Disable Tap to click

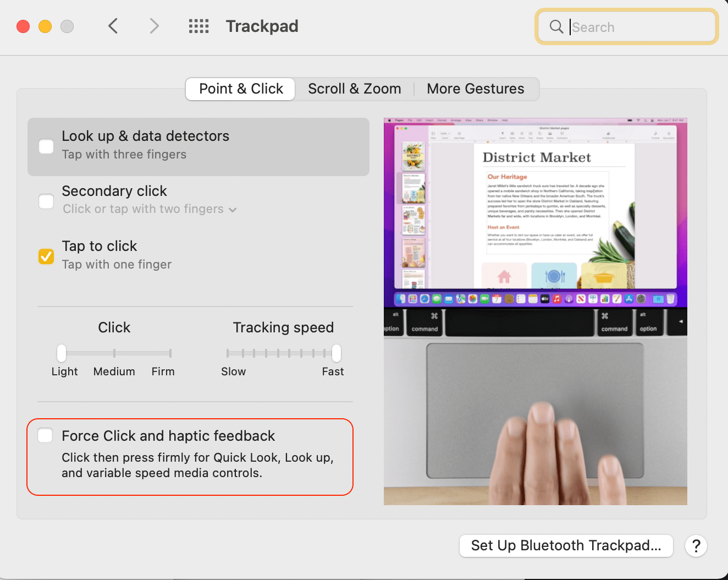tap(46, 256)
